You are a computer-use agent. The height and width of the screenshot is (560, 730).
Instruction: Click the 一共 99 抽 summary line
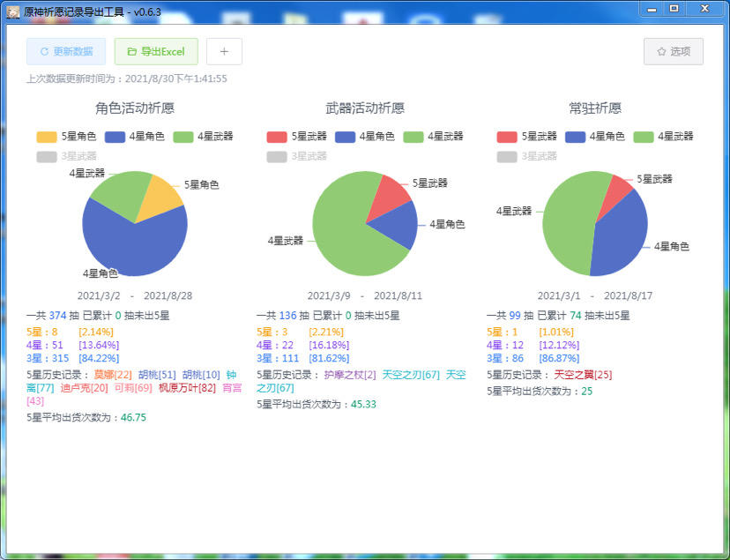tap(558, 316)
